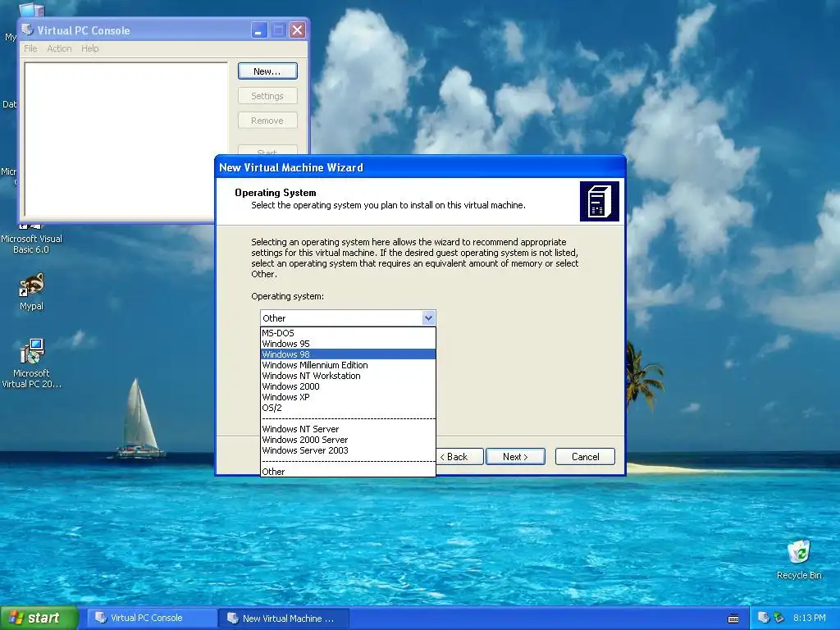Minimize the Virtual PC Console window

[259, 30]
